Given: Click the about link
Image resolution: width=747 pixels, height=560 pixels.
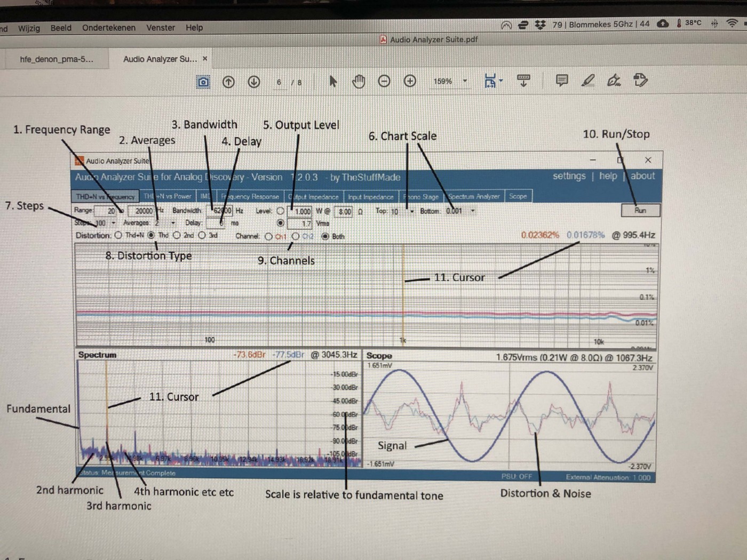Looking at the screenshot, I should coord(642,176).
